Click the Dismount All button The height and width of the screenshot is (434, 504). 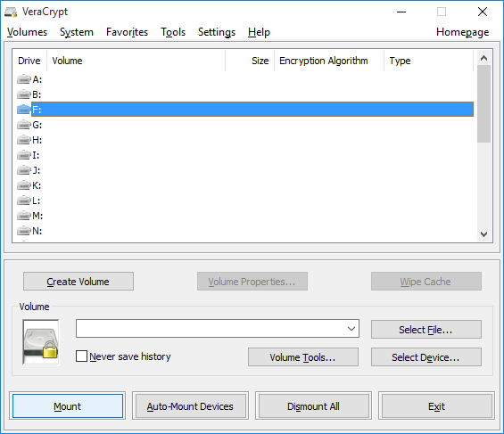pyautogui.click(x=313, y=406)
